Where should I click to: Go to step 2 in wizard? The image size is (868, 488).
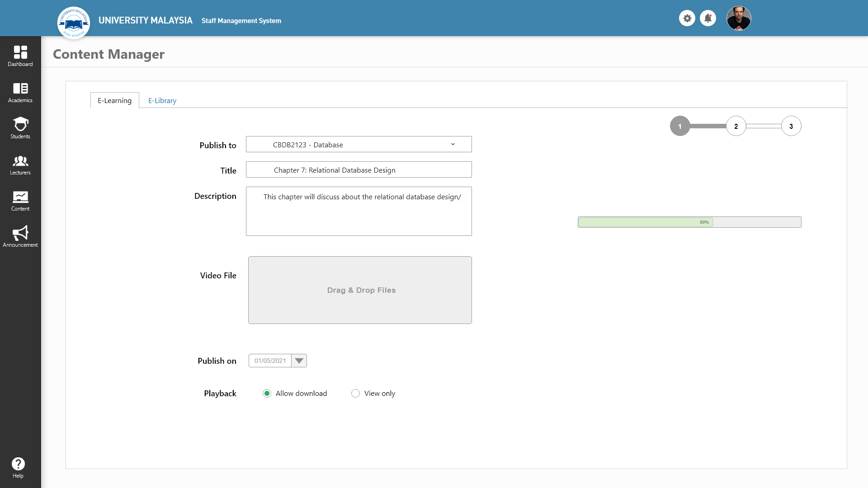click(x=736, y=126)
